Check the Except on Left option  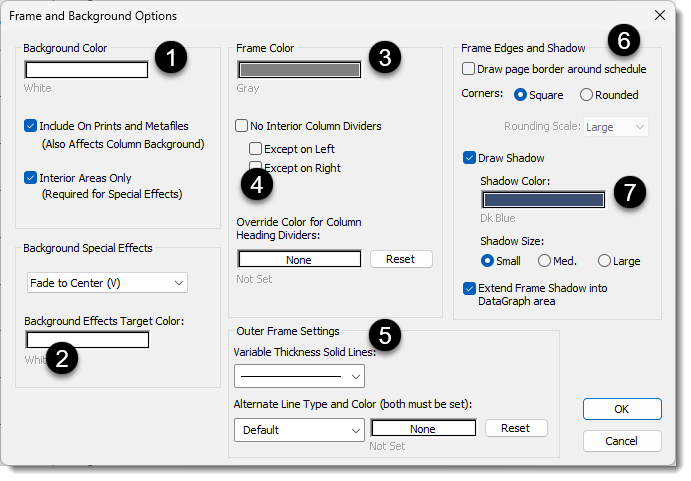[x=256, y=149]
